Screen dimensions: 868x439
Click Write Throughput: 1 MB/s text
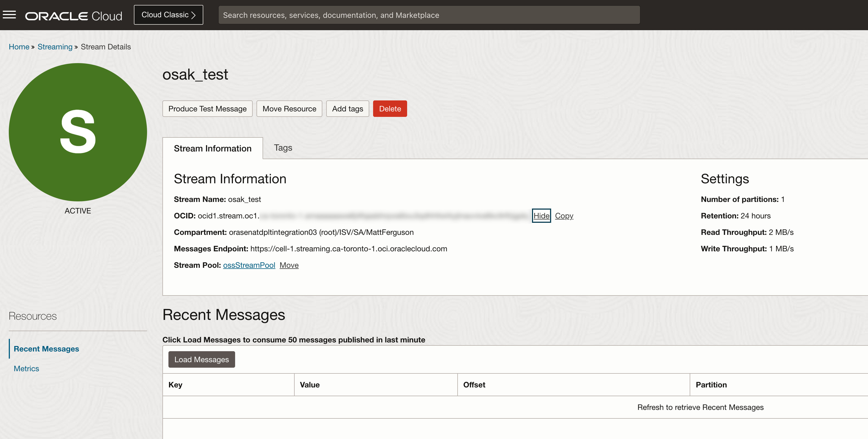point(747,249)
